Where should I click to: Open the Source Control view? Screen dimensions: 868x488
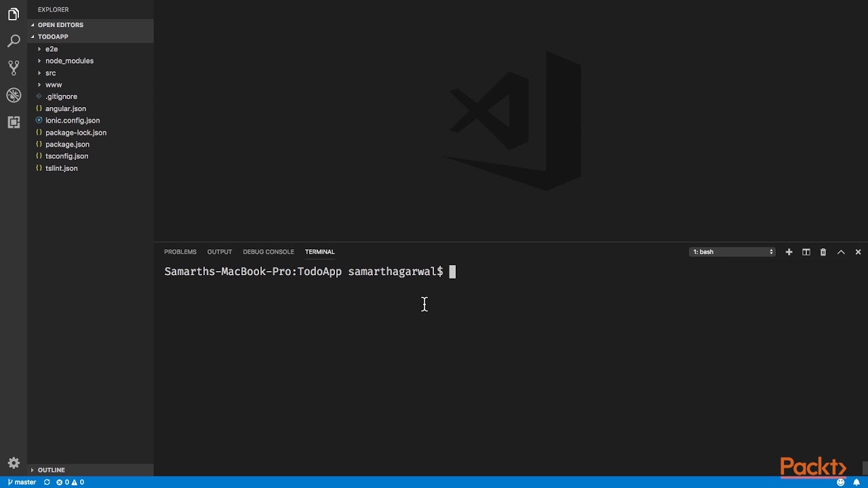pyautogui.click(x=14, y=68)
